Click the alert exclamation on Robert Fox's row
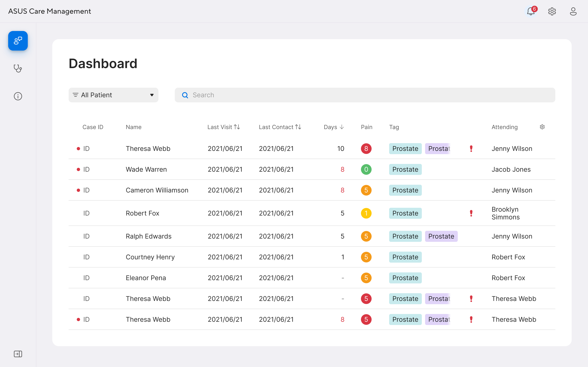The height and width of the screenshot is (367, 588). (471, 213)
